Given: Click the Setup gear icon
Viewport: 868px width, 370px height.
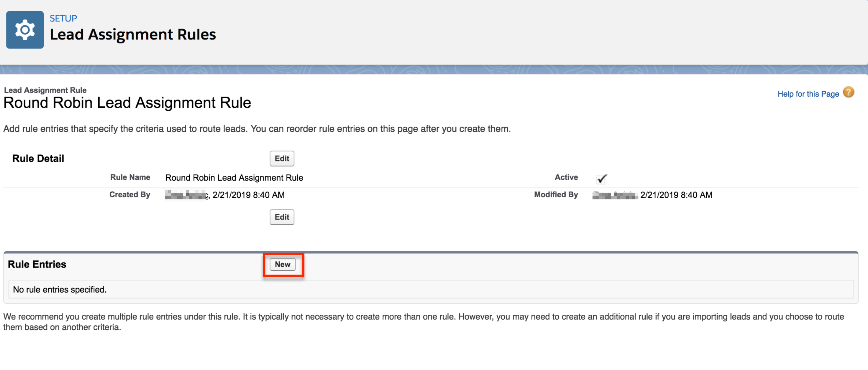Looking at the screenshot, I should tap(25, 30).
